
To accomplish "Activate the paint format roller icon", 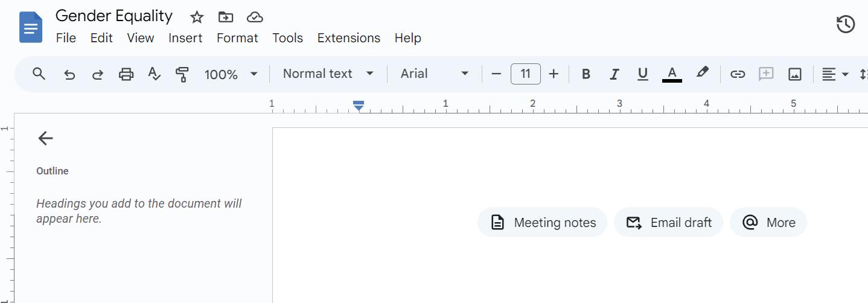I will (182, 74).
